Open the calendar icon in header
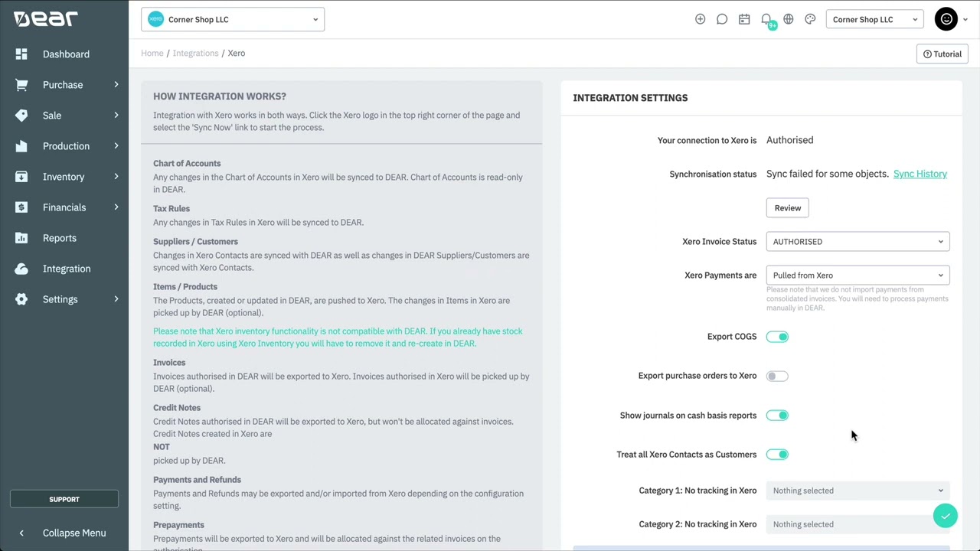Viewport: 980px width, 551px height. [x=744, y=19]
